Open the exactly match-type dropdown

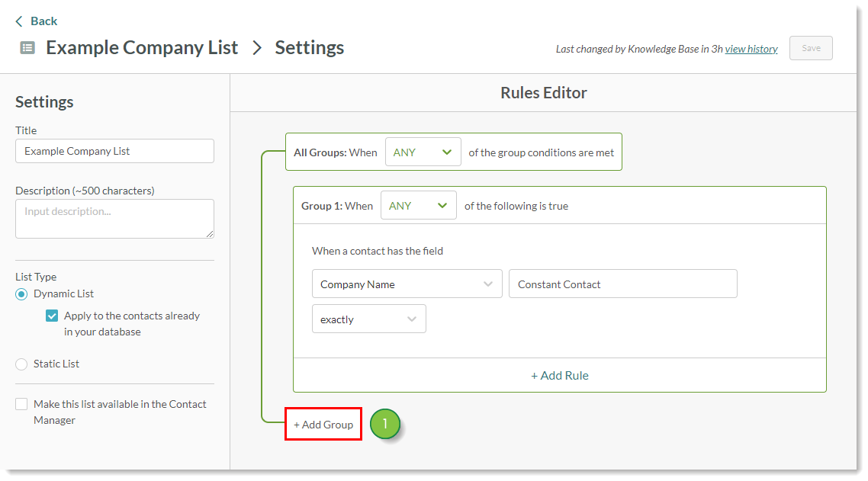tap(368, 319)
